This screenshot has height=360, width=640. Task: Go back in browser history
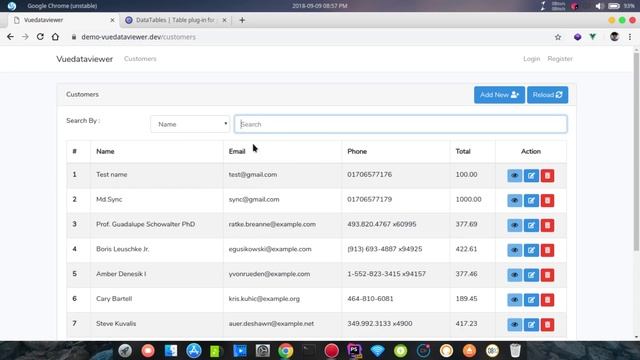(x=10, y=37)
